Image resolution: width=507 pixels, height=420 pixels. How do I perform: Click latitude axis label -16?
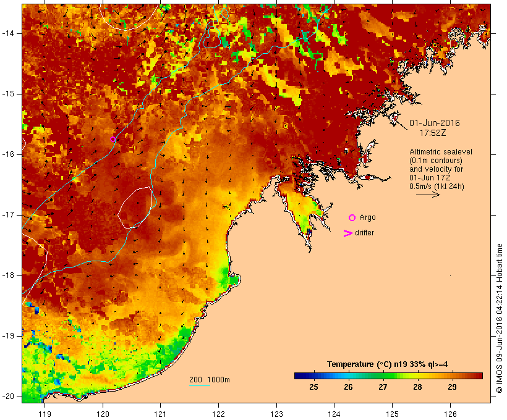click(8, 154)
